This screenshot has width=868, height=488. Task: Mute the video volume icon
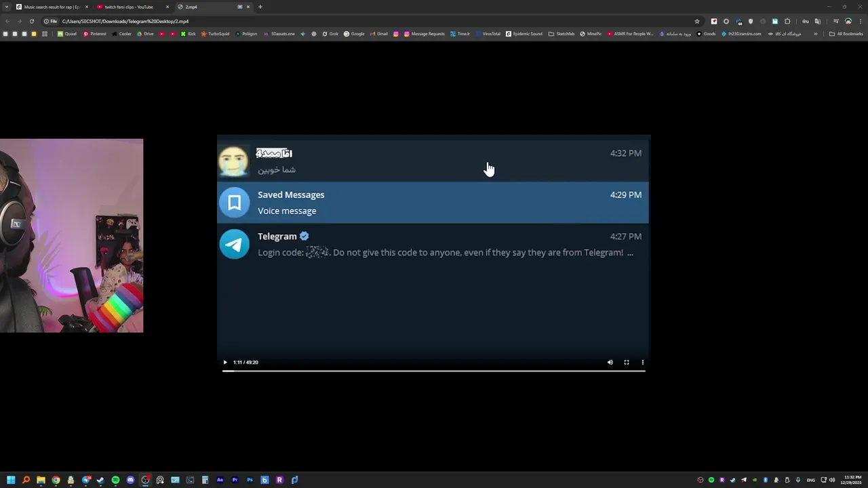pyautogui.click(x=610, y=362)
